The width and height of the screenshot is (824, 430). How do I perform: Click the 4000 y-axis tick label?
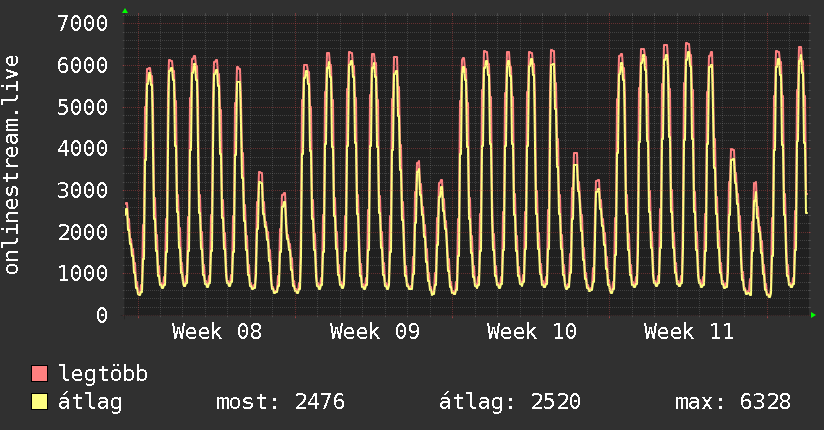(84, 148)
